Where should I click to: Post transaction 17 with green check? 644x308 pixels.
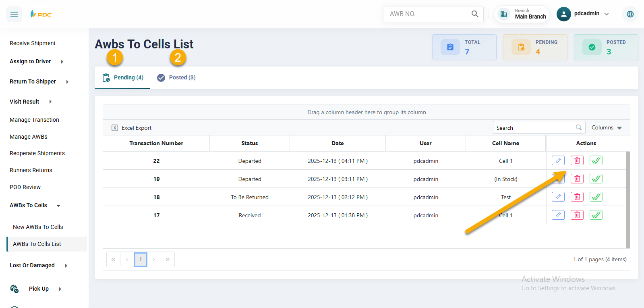pyautogui.click(x=596, y=215)
